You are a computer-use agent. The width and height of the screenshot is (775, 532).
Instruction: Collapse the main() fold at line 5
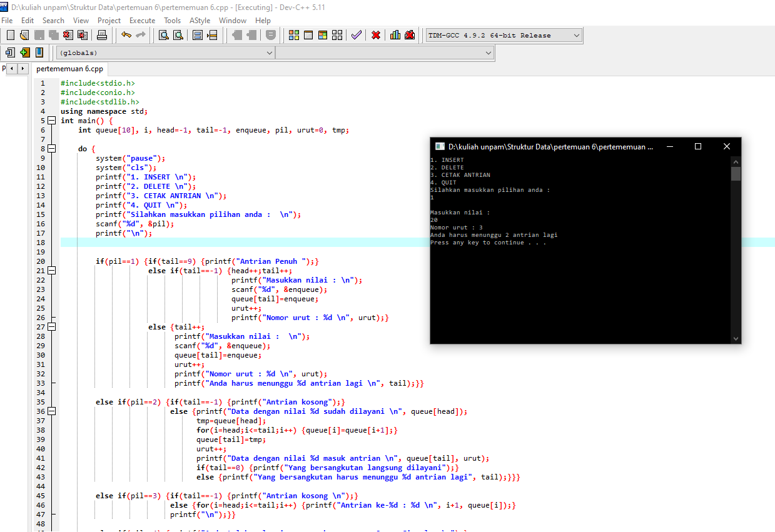click(x=51, y=121)
